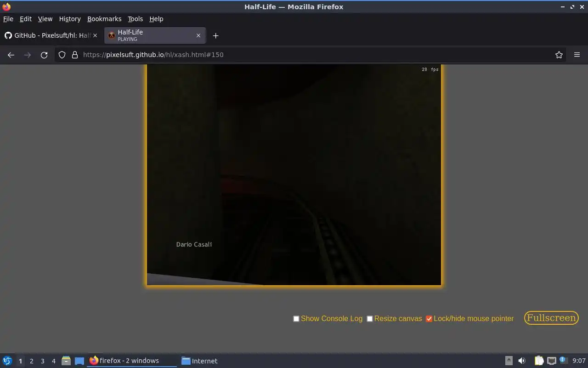The height and width of the screenshot is (368, 588).
Task: Click the Firefox logo in title bar
Action: (x=6, y=6)
